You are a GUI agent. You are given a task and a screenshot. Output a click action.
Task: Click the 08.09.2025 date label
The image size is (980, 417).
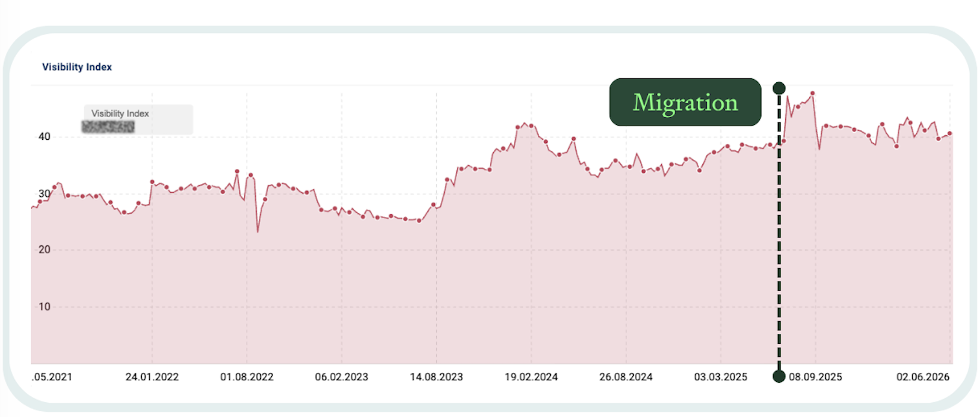[815, 378]
